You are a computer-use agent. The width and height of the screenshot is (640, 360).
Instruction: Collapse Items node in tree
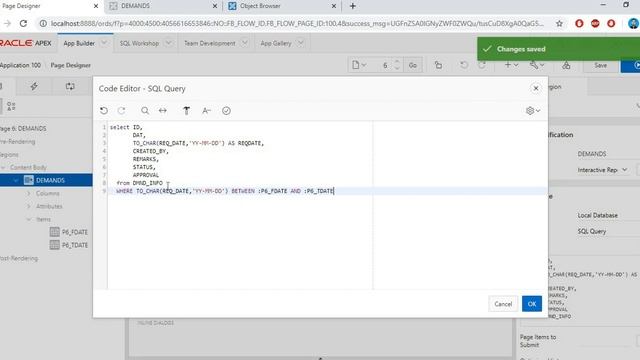click(x=29, y=219)
